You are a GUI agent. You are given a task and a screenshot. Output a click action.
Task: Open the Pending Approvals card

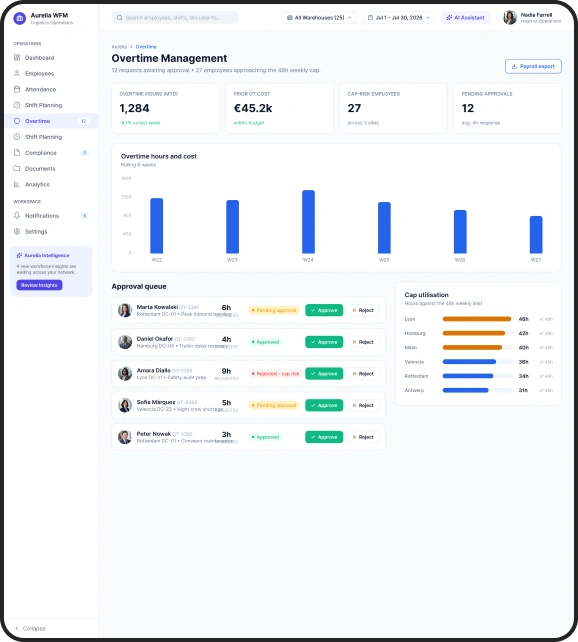coord(508,108)
